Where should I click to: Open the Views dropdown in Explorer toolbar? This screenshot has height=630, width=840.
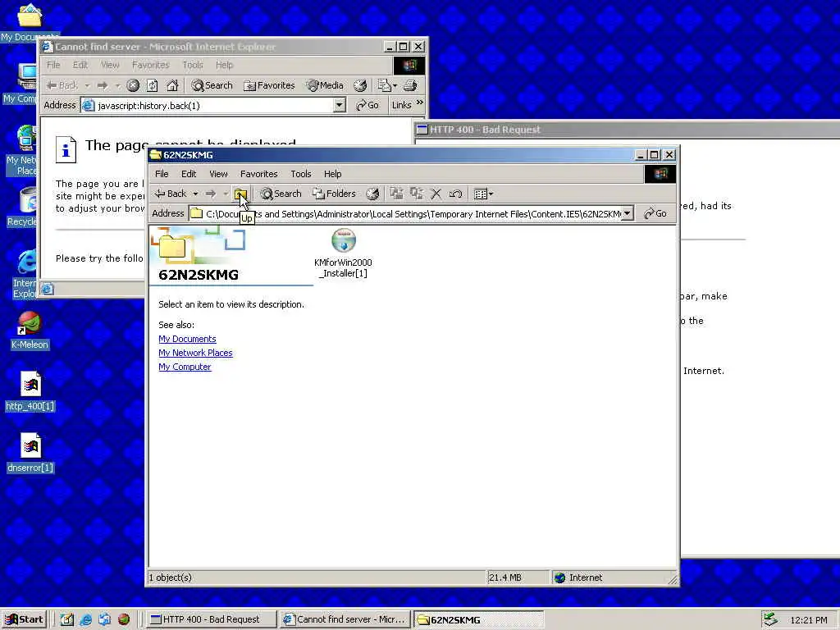[x=483, y=194]
